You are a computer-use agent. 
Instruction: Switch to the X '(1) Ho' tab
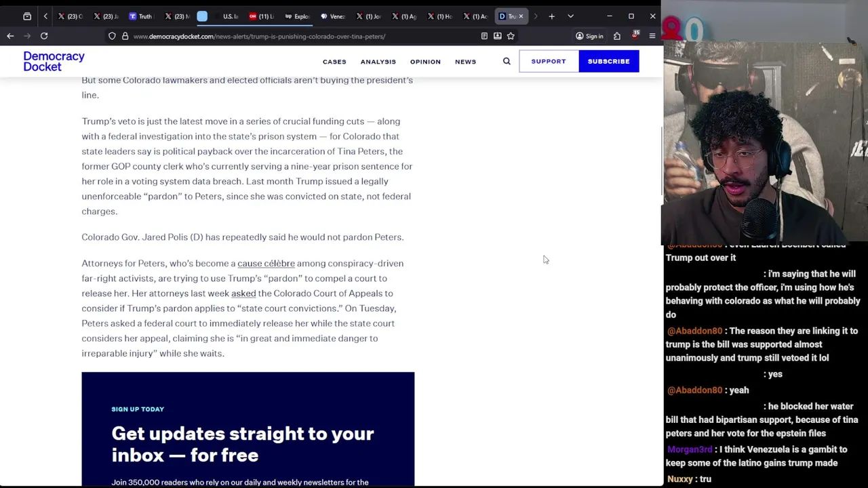(439, 16)
